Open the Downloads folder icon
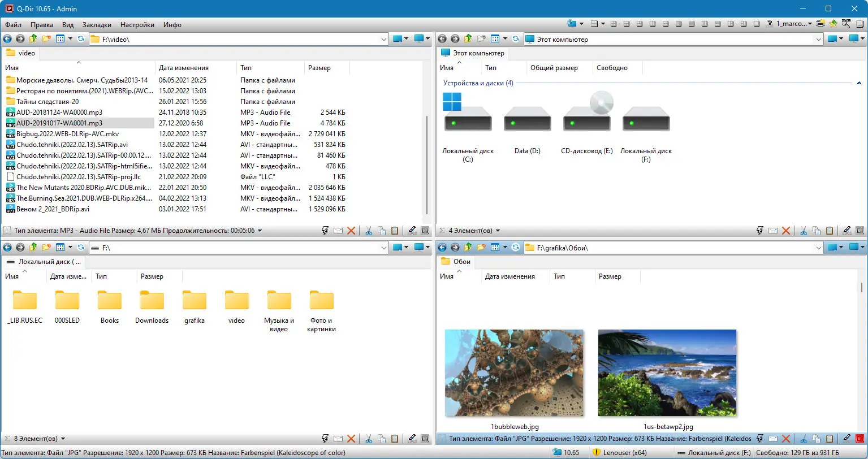868x459 pixels. [152, 301]
